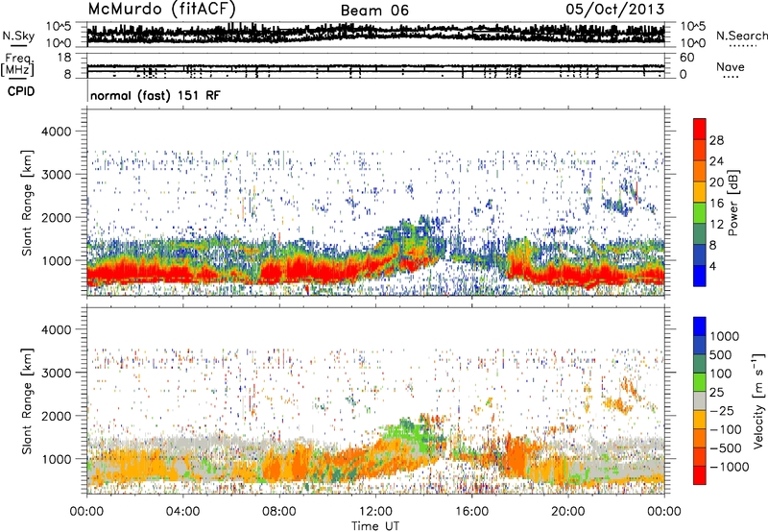Click the '20:00' time axis label

coord(568,512)
